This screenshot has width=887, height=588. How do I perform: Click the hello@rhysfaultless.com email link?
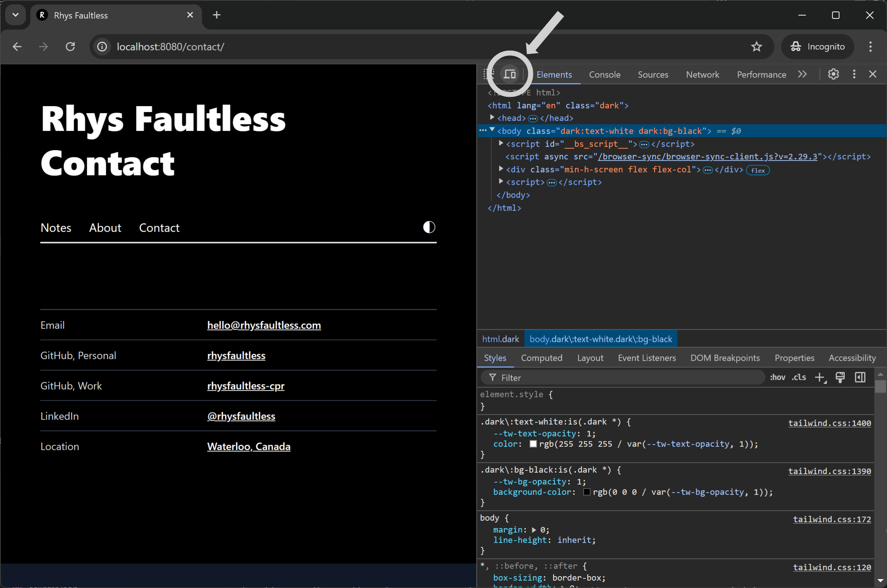264,325
